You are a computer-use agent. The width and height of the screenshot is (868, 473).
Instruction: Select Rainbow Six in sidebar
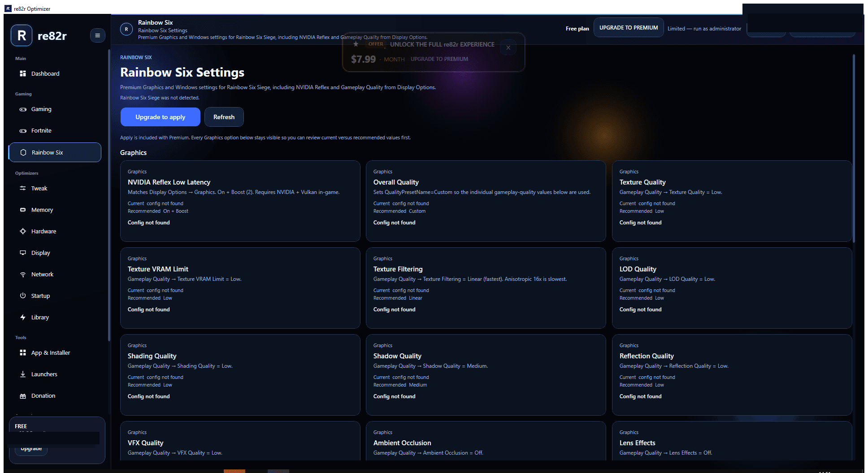(x=55, y=152)
